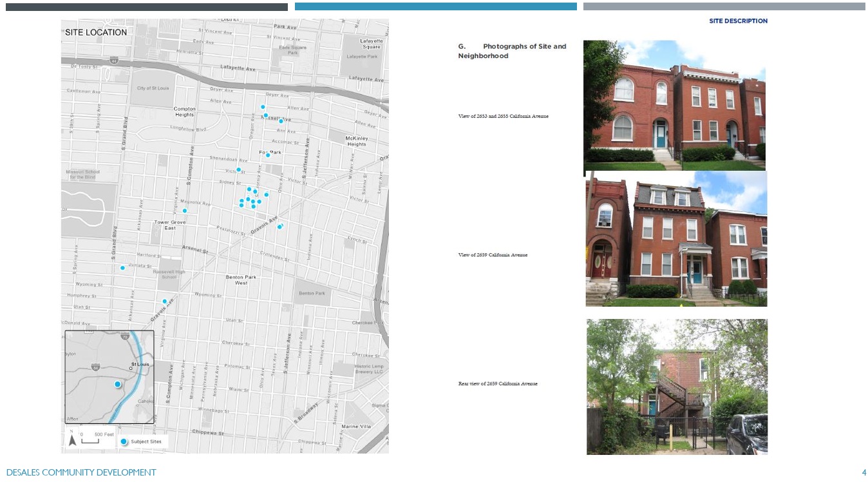The image size is (868, 482).
Task: Select the marker near Roosevelt High School
Action: tap(122, 268)
